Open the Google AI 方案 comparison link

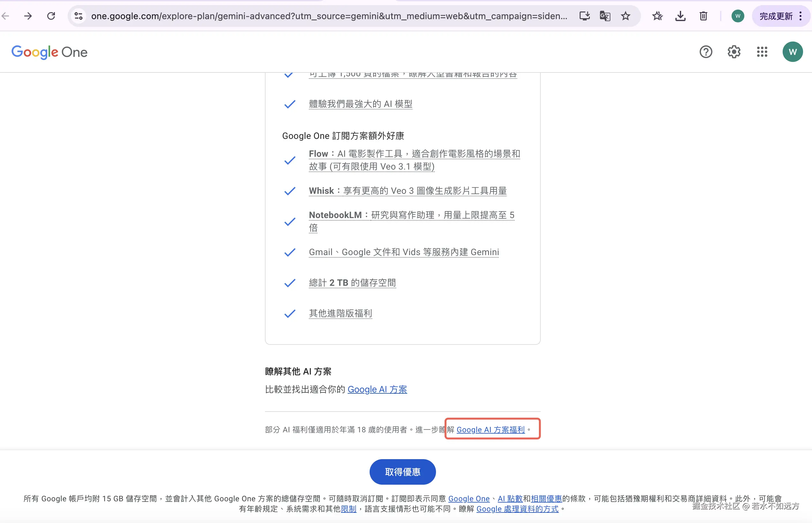point(377,389)
